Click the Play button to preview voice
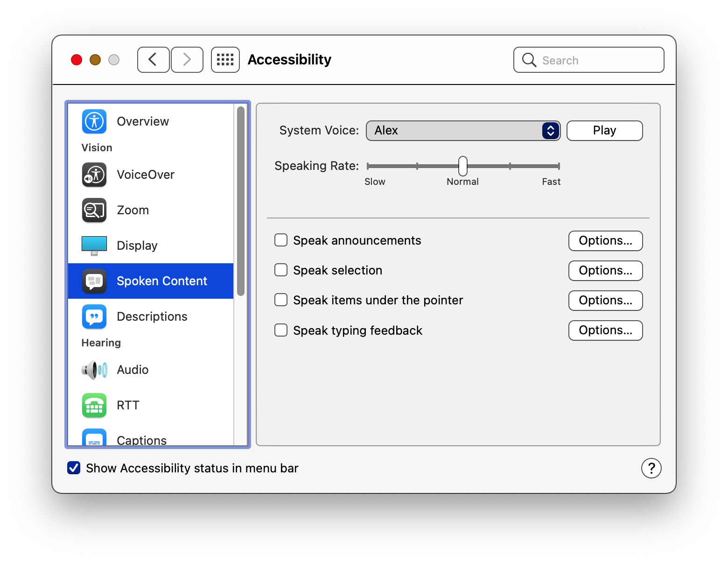 click(604, 130)
